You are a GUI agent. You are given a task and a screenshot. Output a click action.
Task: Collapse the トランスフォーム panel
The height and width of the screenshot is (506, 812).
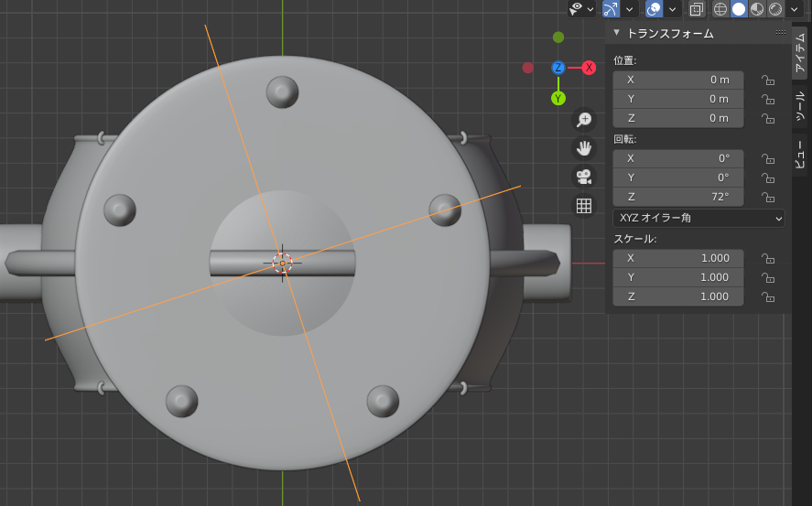616,33
